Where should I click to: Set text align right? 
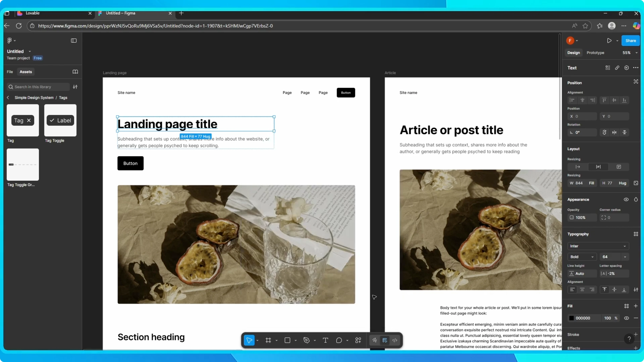point(592,290)
